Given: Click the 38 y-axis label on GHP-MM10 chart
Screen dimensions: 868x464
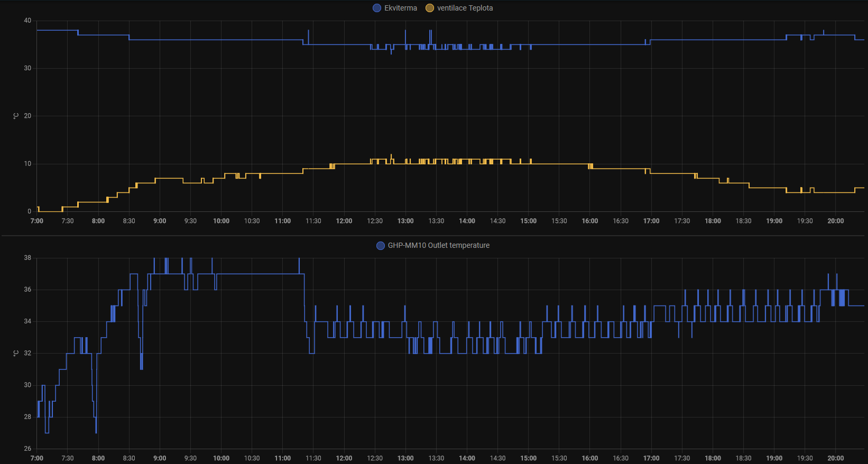Looking at the screenshot, I should click(27, 258).
